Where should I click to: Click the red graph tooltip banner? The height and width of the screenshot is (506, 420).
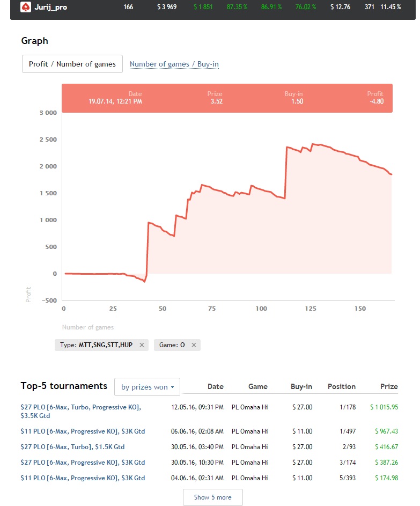227,98
